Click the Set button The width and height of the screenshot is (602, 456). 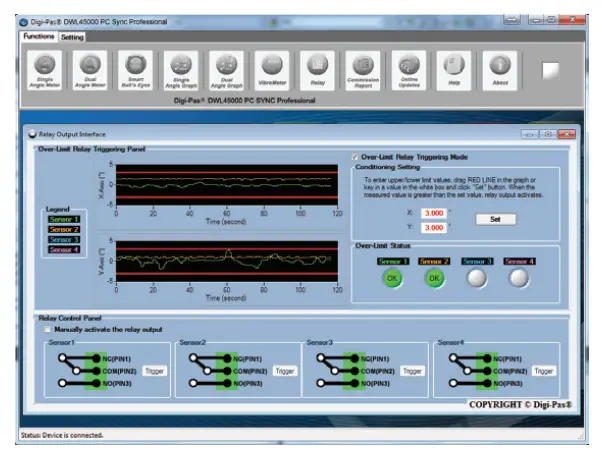click(x=496, y=219)
